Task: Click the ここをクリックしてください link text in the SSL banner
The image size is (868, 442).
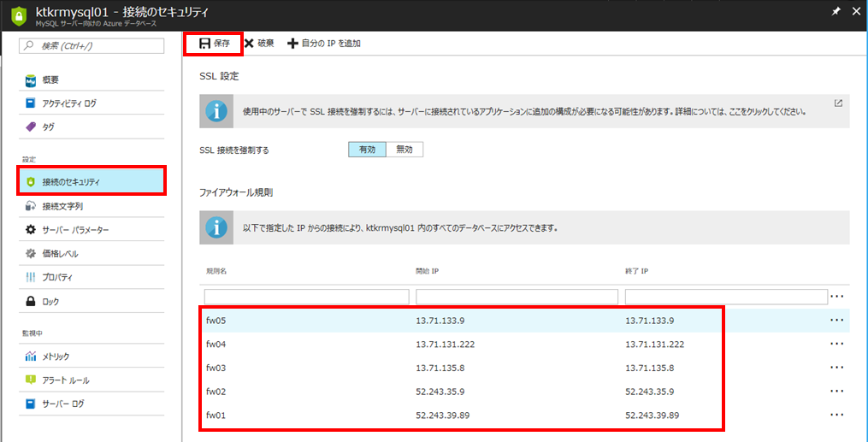Action: tap(767, 111)
